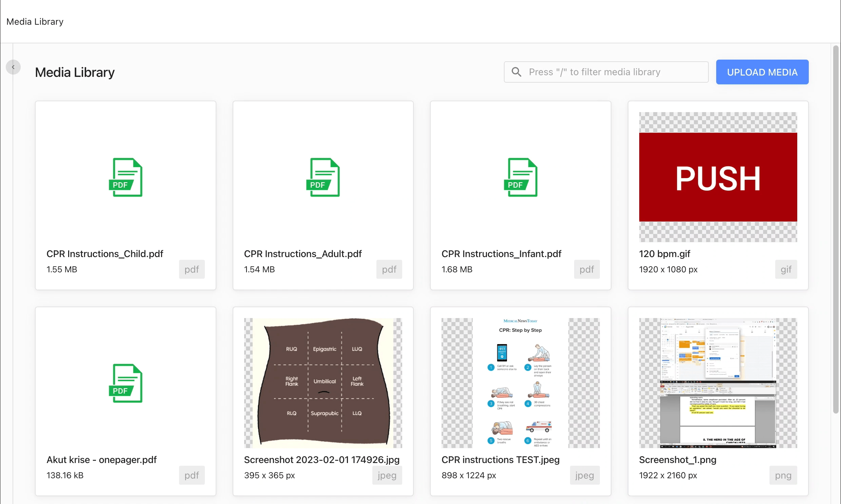841x504 pixels.
Task: Open the 120 bpm.gif PUSH thumbnail
Action: pyautogui.click(x=718, y=177)
